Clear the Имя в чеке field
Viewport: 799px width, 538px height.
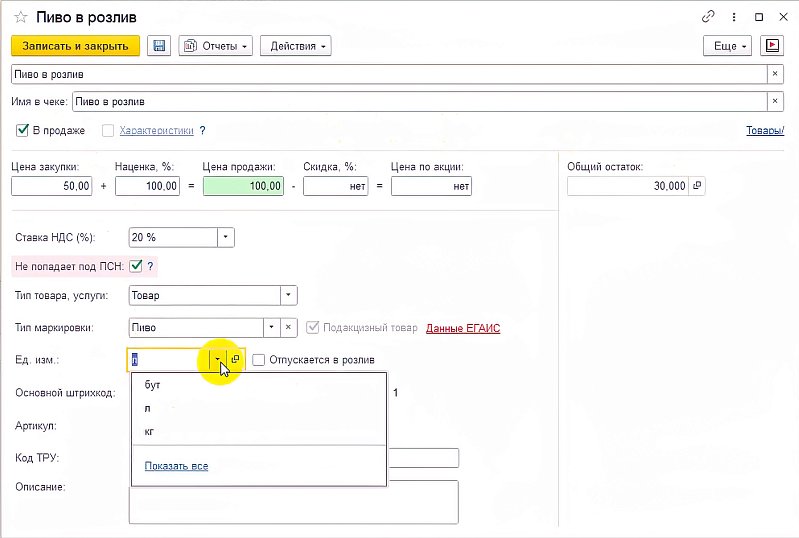775,101
